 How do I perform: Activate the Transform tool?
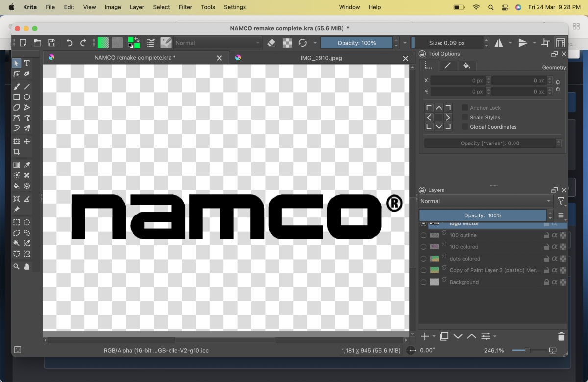pyautogui.click(x=17, y=142)
